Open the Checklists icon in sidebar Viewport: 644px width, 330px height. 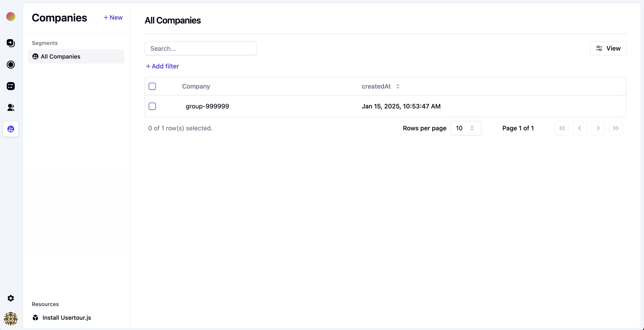point(11,86)
